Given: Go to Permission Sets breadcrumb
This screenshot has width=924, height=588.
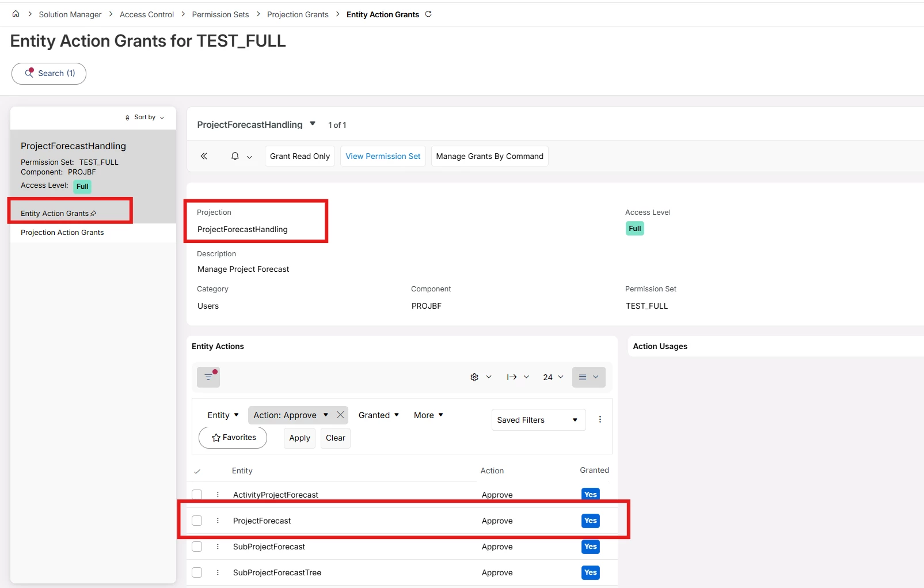Looking at the screenshot, I should [x=220, y=14].
